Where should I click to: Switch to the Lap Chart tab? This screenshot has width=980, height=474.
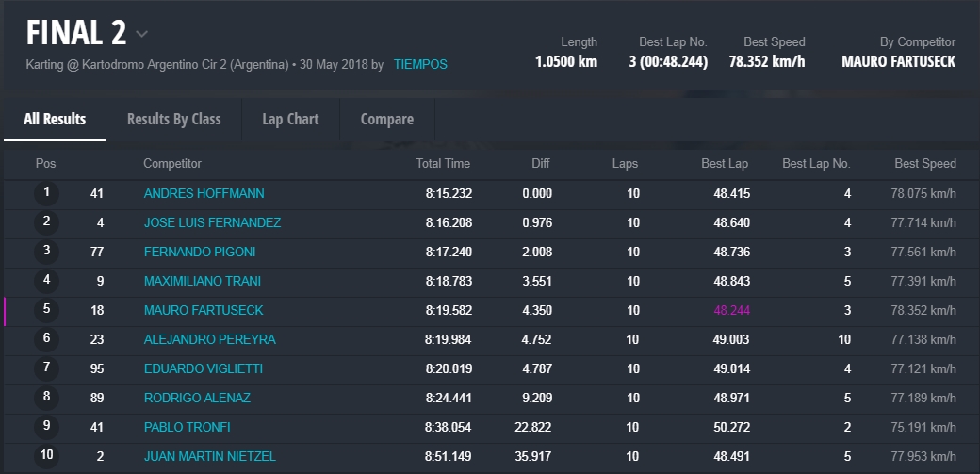click(290, 119)
